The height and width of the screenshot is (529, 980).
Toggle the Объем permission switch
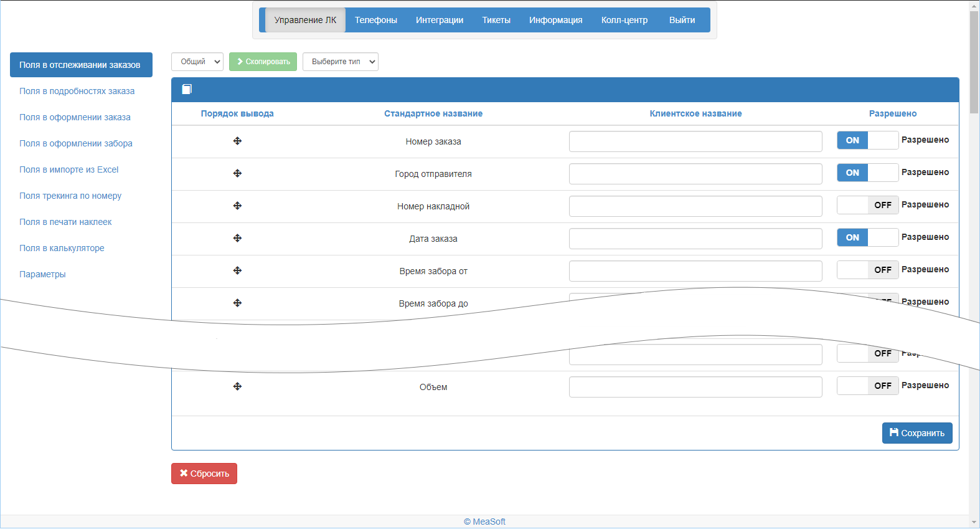pos(867,386)
